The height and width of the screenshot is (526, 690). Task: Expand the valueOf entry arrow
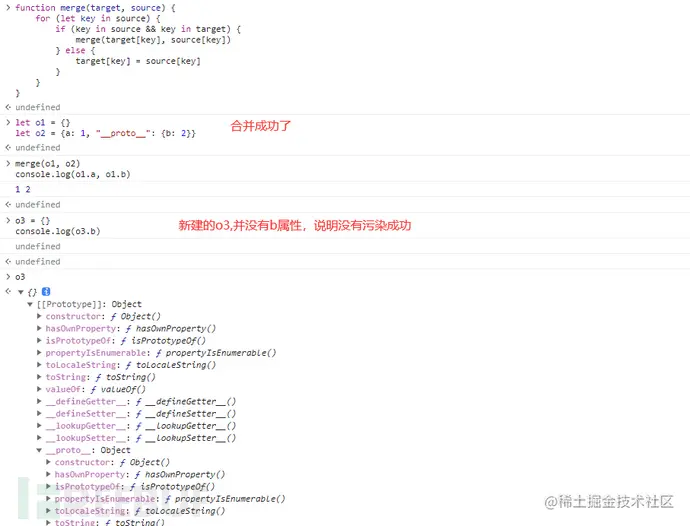pyautogui.click(x=39, y=389)
